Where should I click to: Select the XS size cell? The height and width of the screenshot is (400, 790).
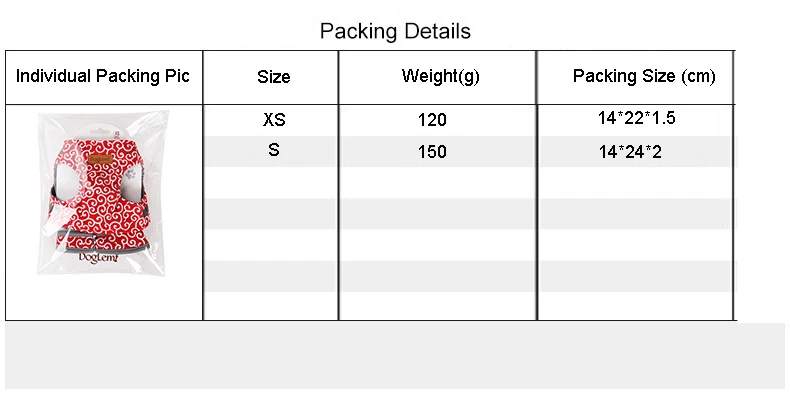pyautogui.click(x=274, y=120)
